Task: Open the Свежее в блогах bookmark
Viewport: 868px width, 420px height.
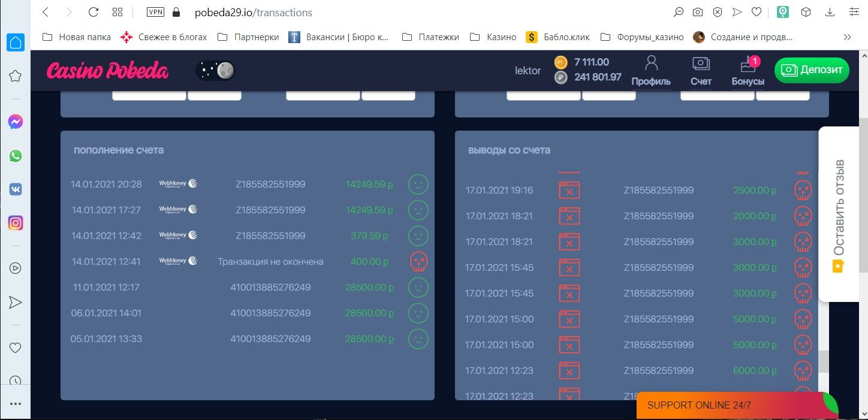Action: point(164,37)
